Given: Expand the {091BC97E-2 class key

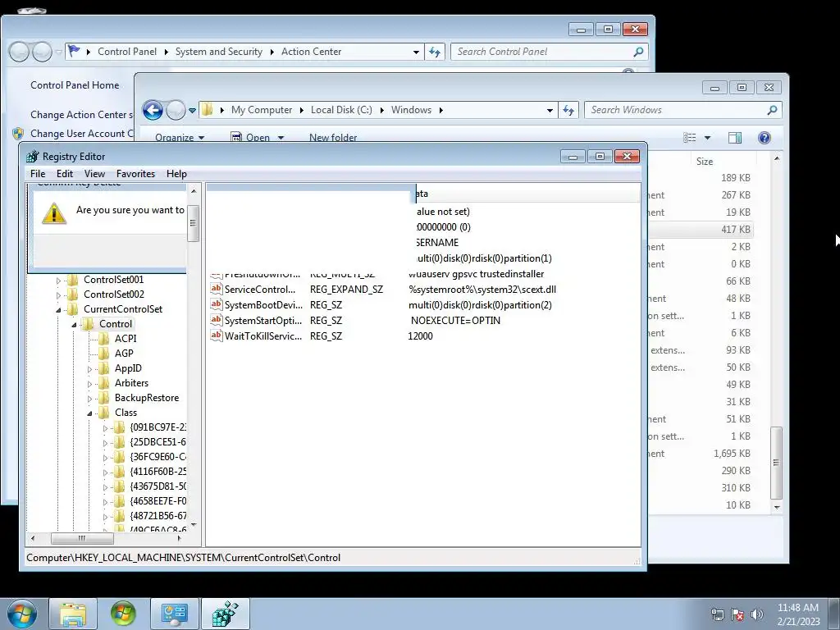Looking at the screenshot, I should [105, 428].
